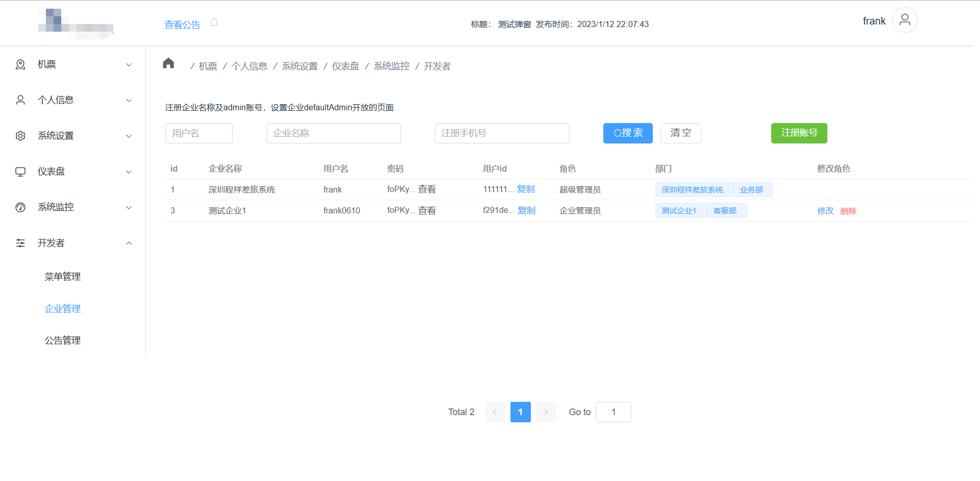The image size is (980, 481).
Task: Click the 客服部 department tag
Action: [x=727, y=210]
